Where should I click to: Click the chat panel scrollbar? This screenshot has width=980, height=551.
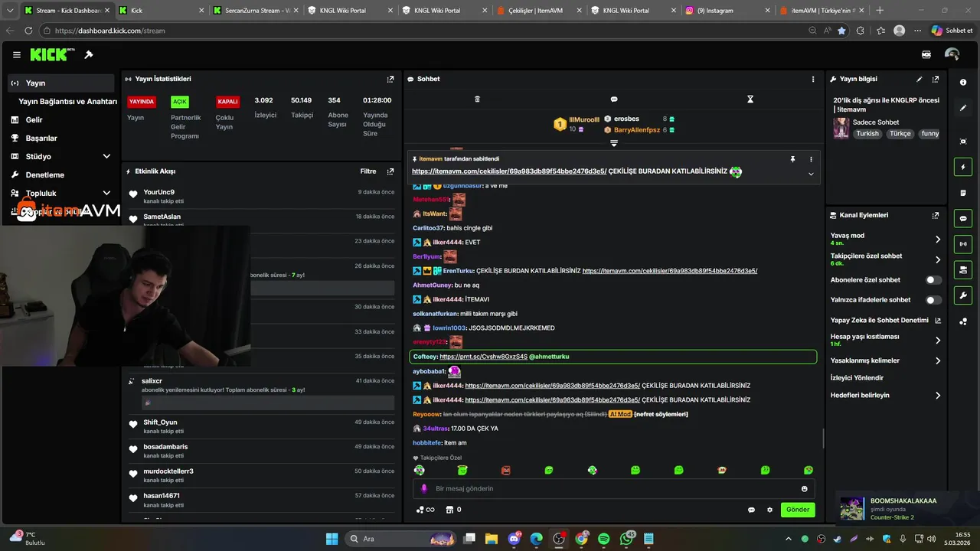point(823,439)
